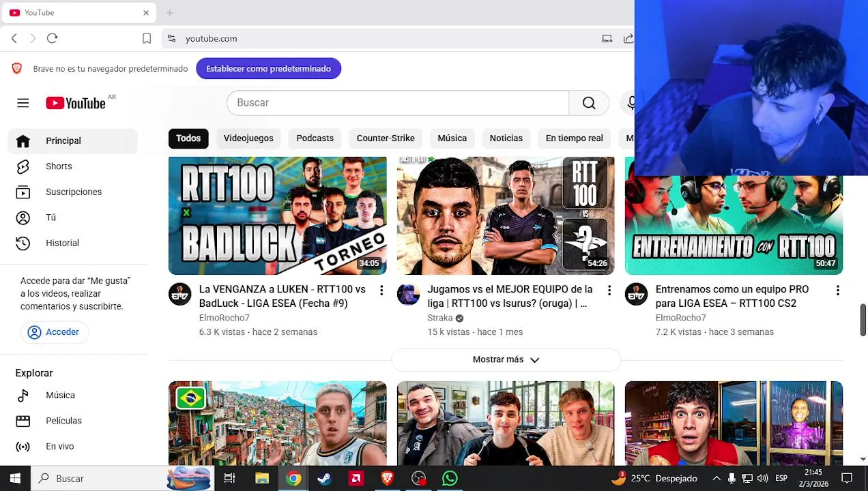Open notification center on taskbar
This screenshot has height=491, width=868.
(847, 479)
